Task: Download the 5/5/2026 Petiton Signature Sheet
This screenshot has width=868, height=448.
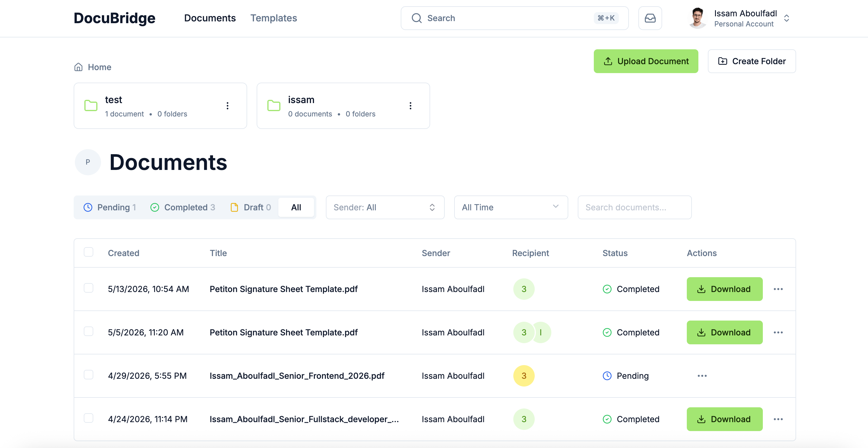Action: point(725,332)
